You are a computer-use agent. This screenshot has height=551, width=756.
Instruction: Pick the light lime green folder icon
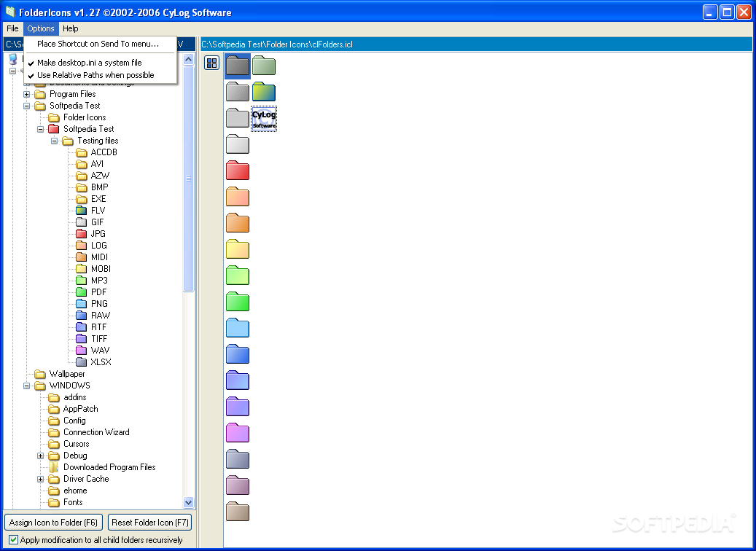(238, 275)
